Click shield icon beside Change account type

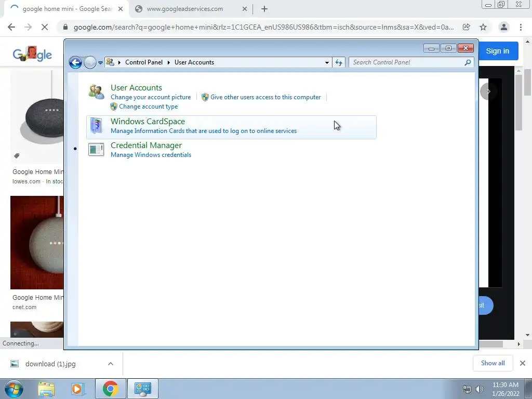tap(114, 107)
